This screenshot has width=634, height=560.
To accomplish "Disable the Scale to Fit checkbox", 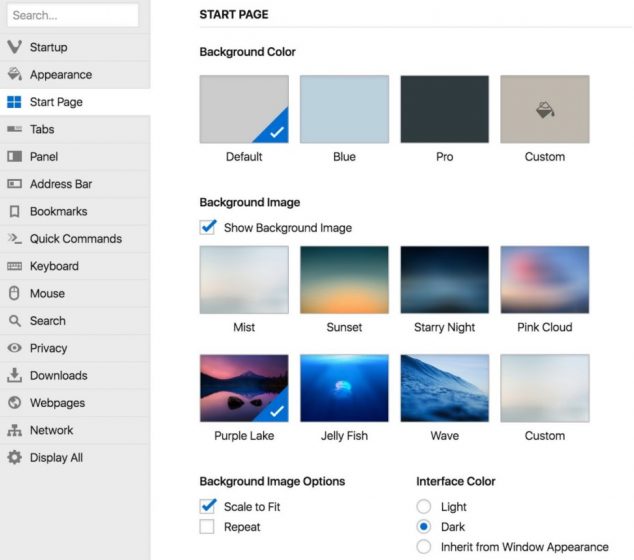I will coord(208,506).
